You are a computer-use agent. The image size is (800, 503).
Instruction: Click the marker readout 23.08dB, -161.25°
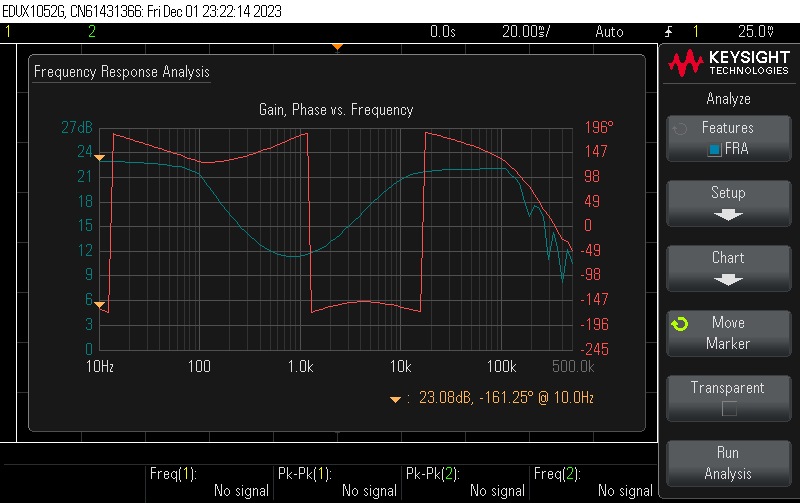[x=506, y=397]
